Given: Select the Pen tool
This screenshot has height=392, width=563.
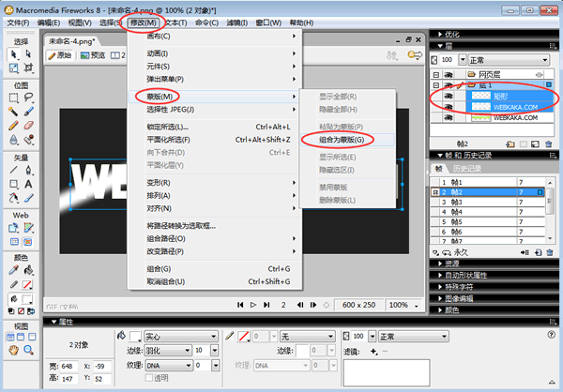Looking at the screenshot, I should [x=28, y=170].
